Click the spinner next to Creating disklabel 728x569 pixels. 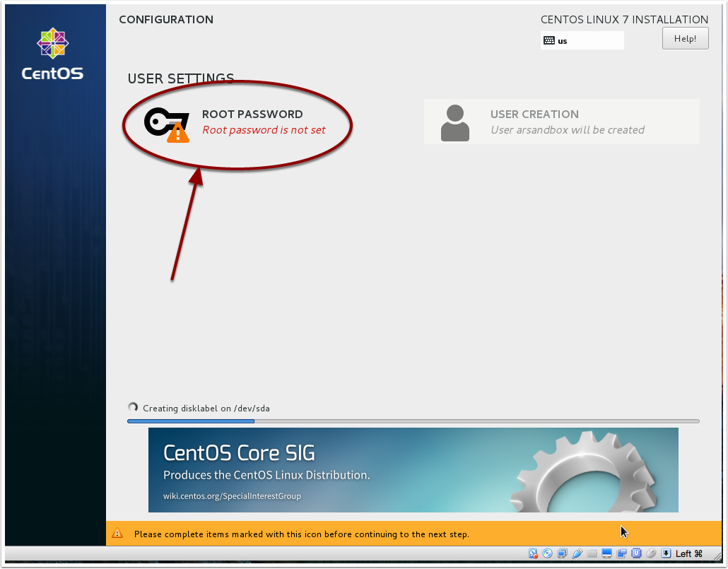133,407
